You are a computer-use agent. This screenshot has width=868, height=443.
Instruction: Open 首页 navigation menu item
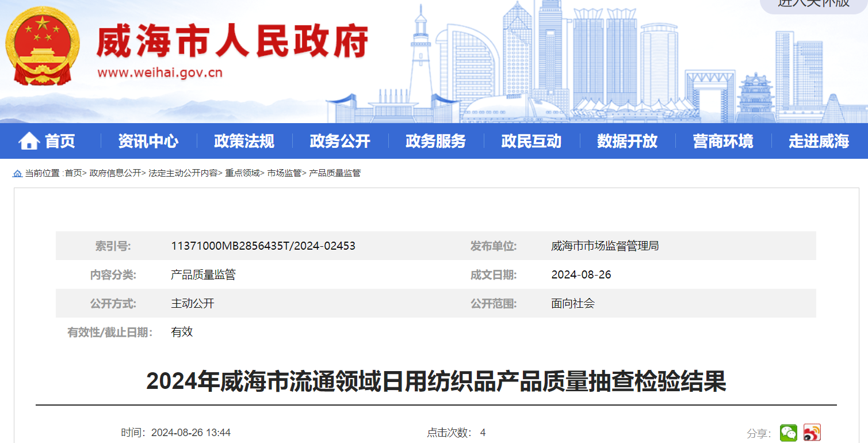tap(60, 141)
